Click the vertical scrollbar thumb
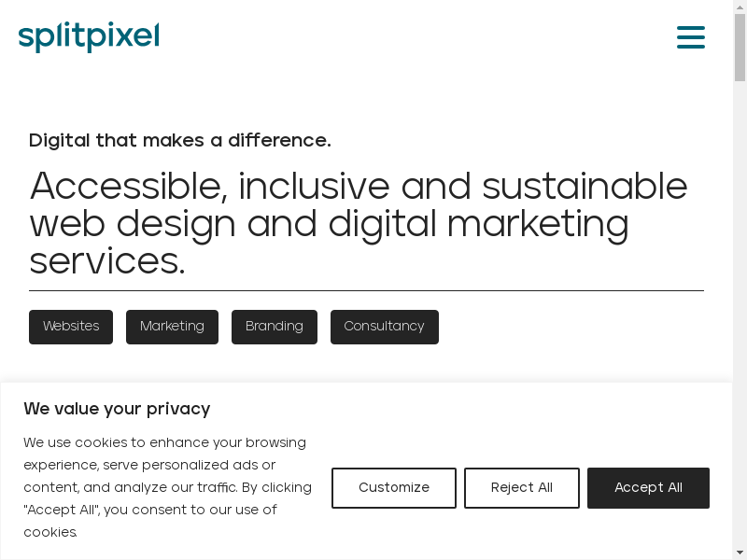 (740, 47)
